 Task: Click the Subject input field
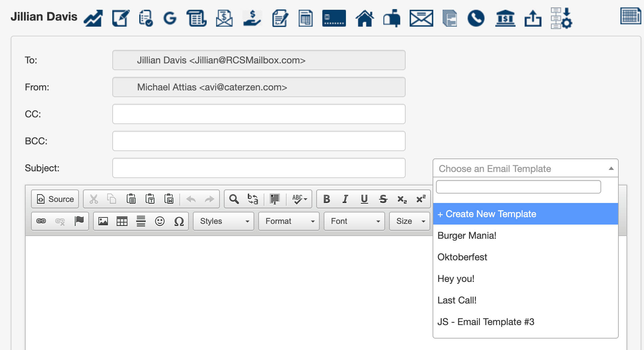[x=259, y=168]
